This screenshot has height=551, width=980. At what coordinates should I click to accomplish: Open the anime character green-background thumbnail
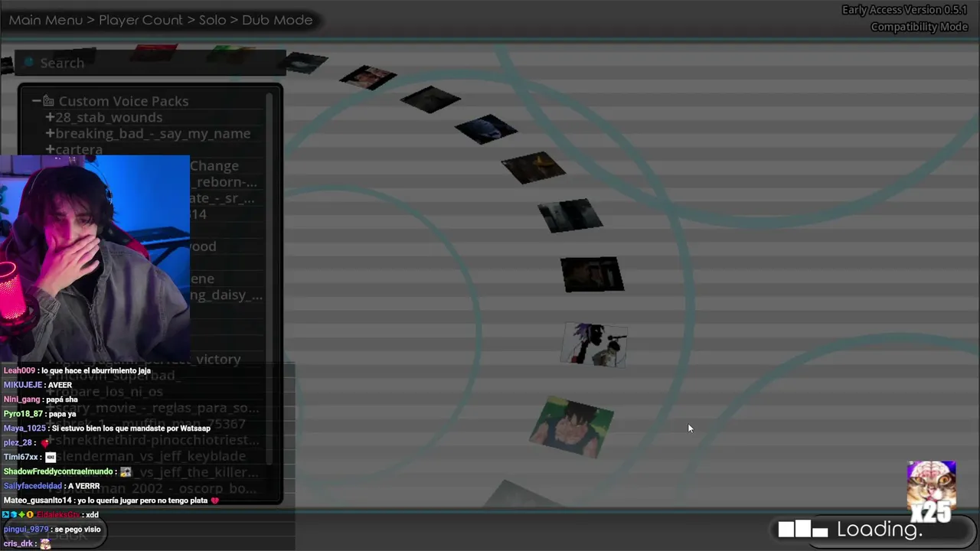pyautogui.click(x=572, y=426)
